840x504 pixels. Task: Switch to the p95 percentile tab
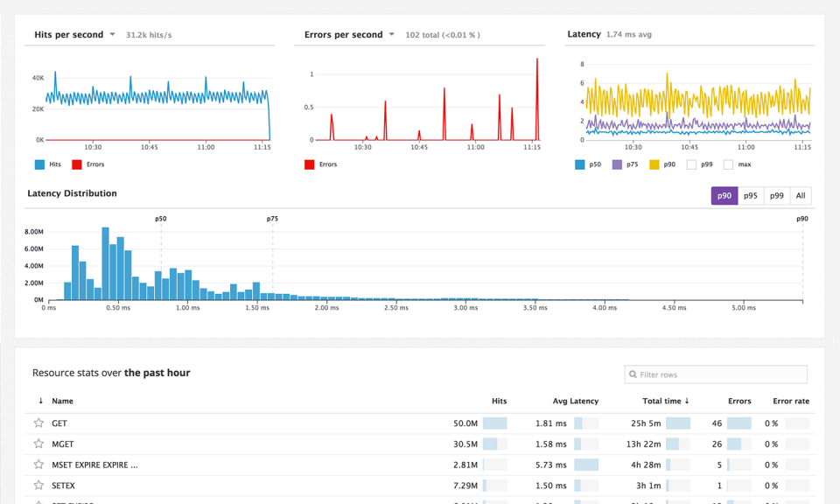click(x=750, y=195)
